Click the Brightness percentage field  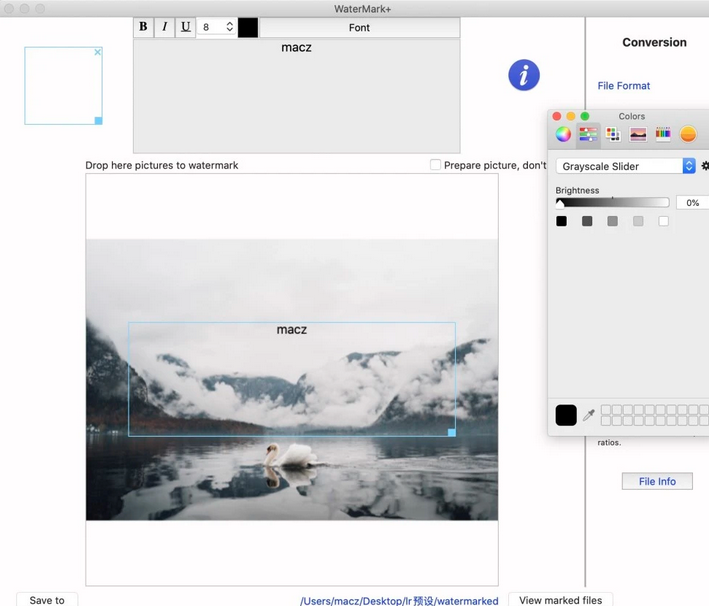[691, 203]
